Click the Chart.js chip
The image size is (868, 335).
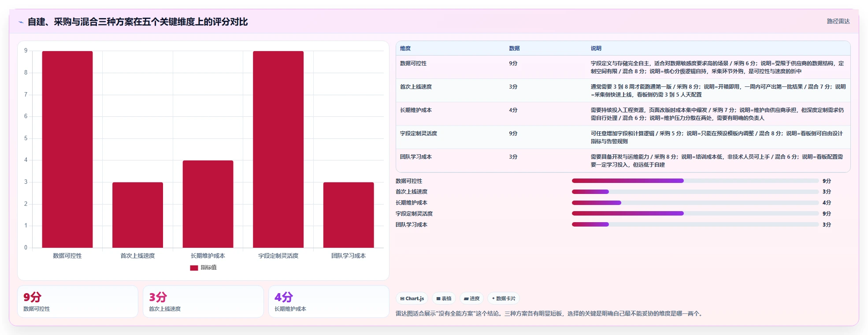pos(412,298)
